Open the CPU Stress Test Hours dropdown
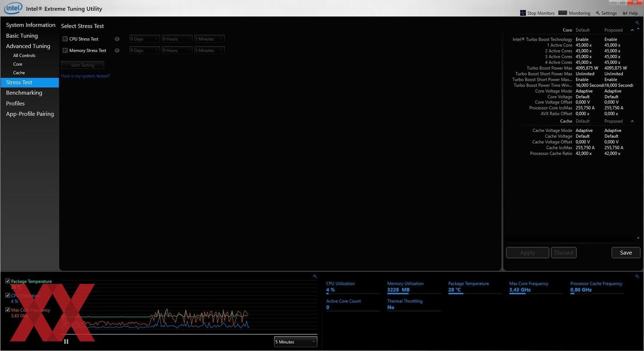 click(x=177, y=39)
